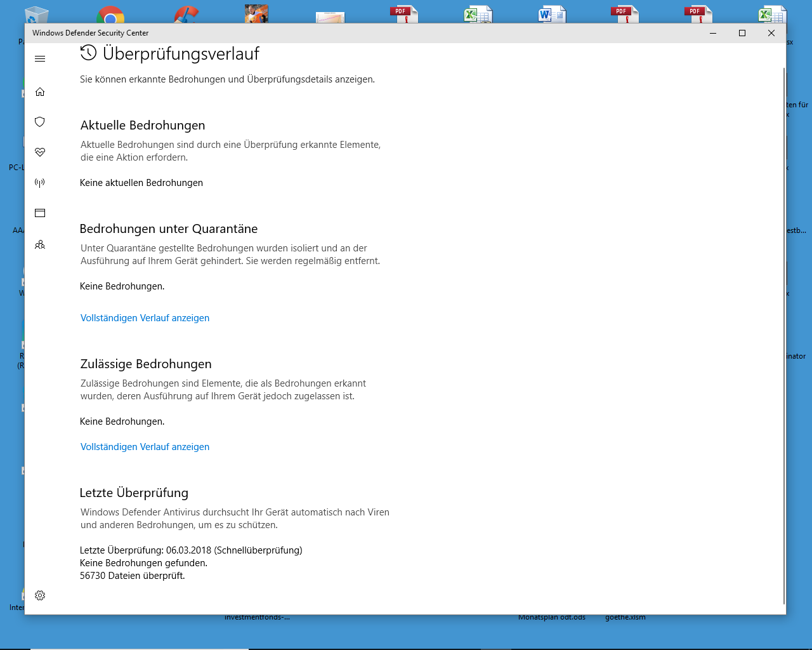The height and width of the screenshot is (650, 812).
Task: Click the Letzte Überprüfung heading
Action: point(134,493)
